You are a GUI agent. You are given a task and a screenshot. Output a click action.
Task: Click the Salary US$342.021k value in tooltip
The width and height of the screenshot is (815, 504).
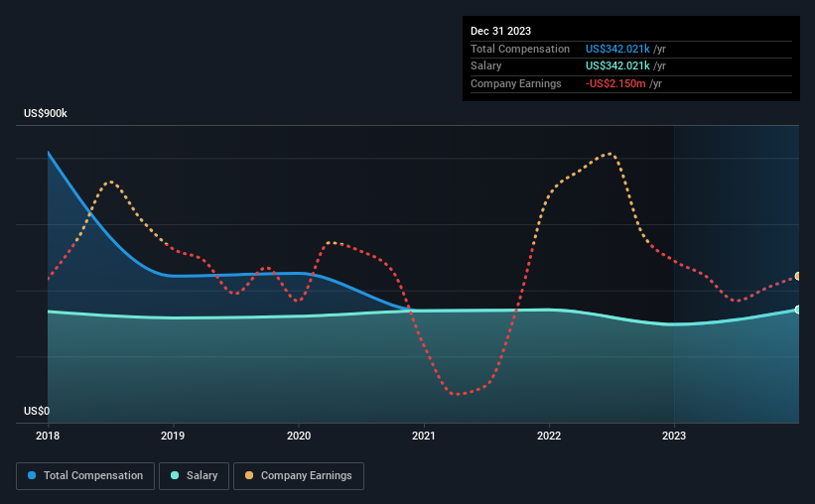[x=617, y=66]
